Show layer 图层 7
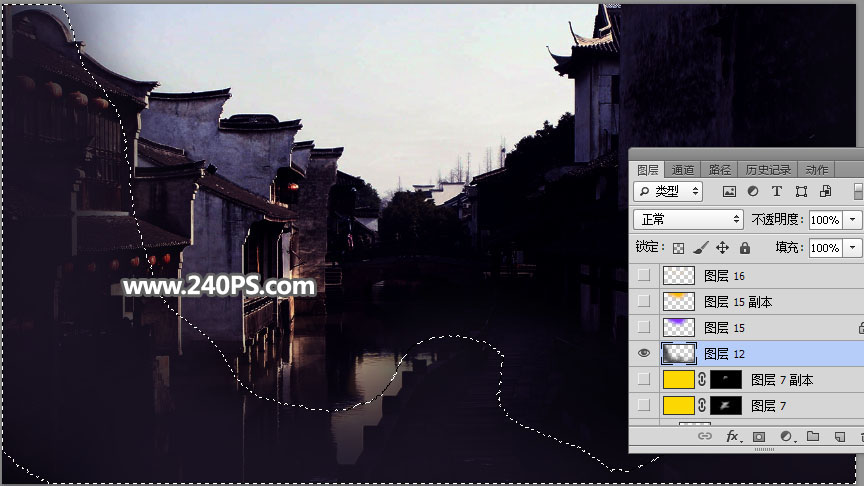This screenshot has width=864, height=486. click(644, 405)
